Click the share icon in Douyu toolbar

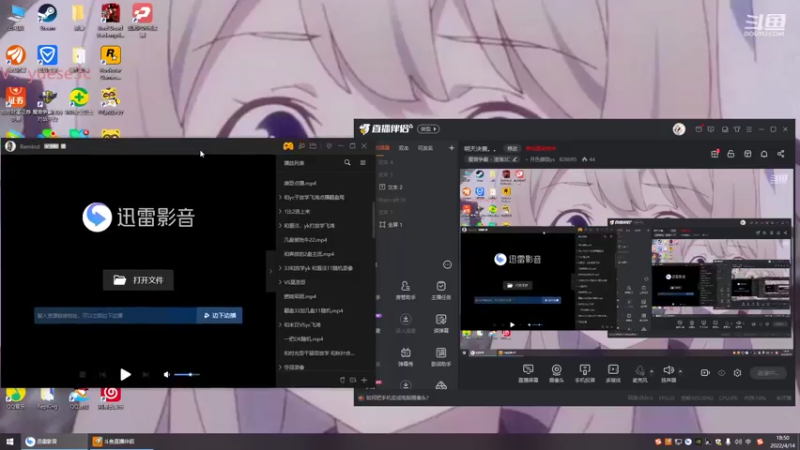(781, 154)
